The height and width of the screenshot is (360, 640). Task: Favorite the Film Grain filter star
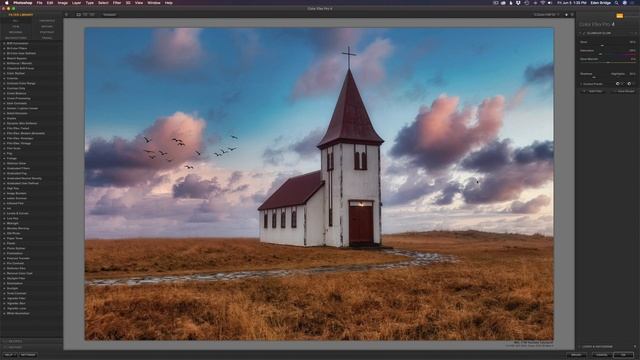[4, 148]
